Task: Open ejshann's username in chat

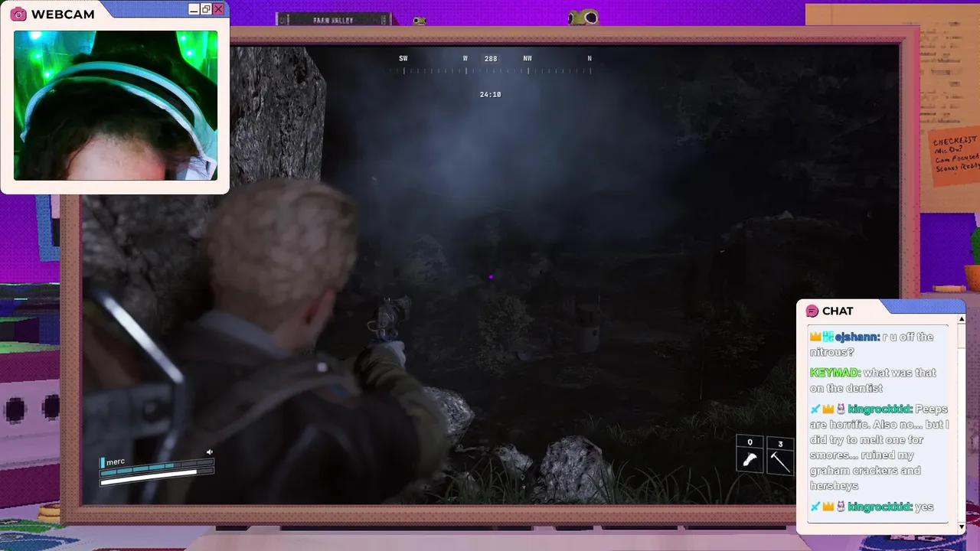Action: 857,337
